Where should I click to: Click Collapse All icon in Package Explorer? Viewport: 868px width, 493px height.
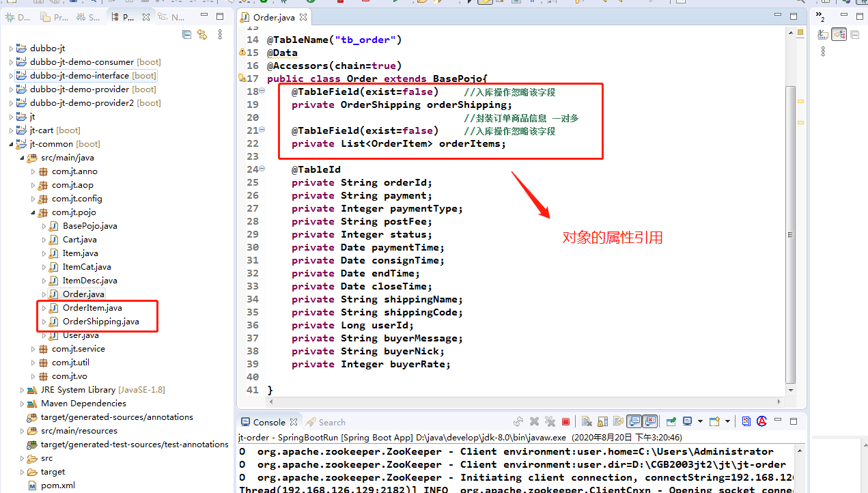pos(187,34)
